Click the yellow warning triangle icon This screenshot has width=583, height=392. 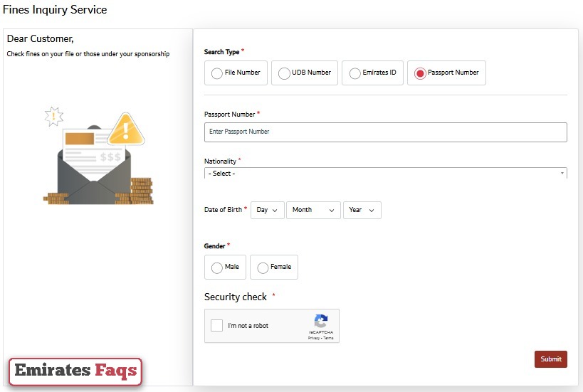tap(126, 130)
